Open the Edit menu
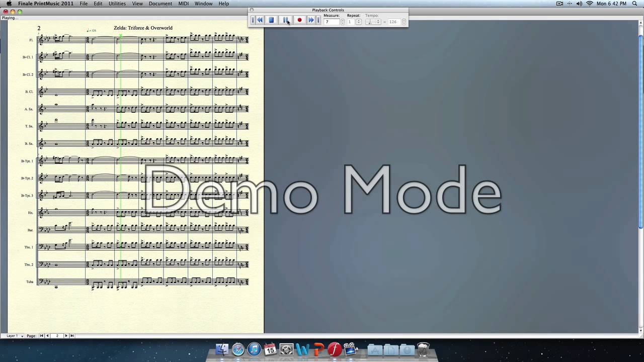Screen dimensions: 644x362 pyautogui.click(x=98, y=4)
